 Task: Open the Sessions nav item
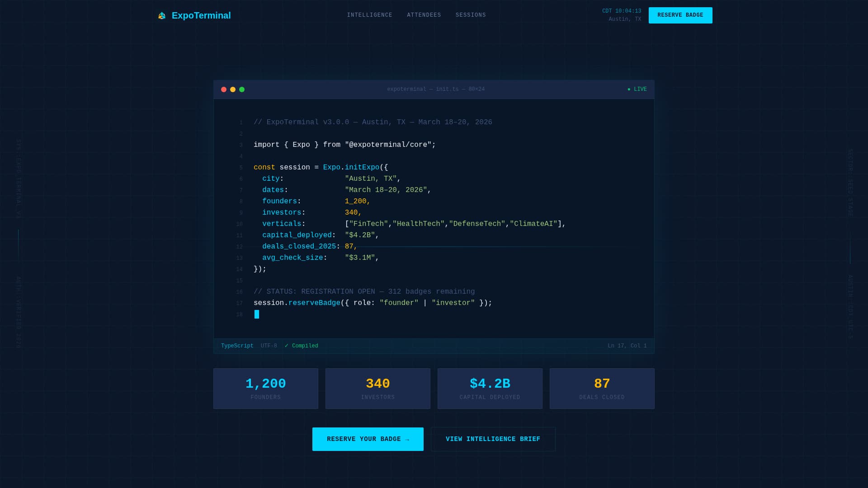click(x=471, y=15)
